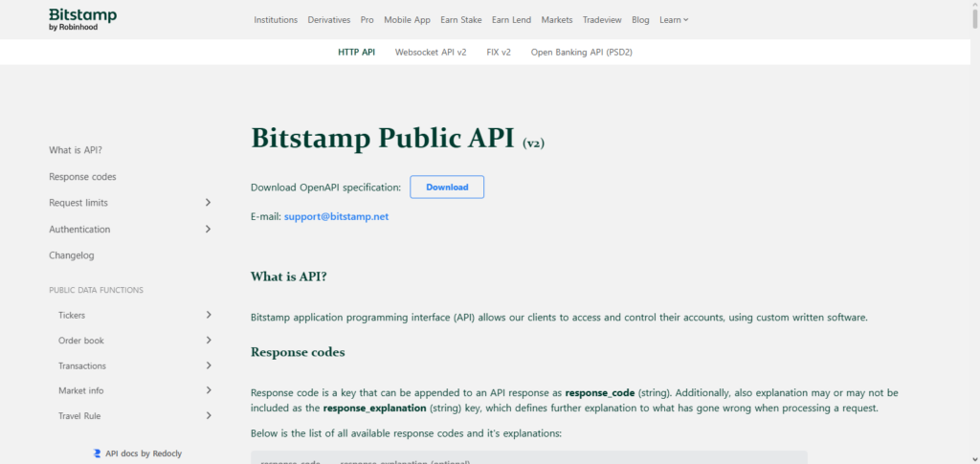
Task: Switch to the HTTP API tab
Action: [356, 53]
